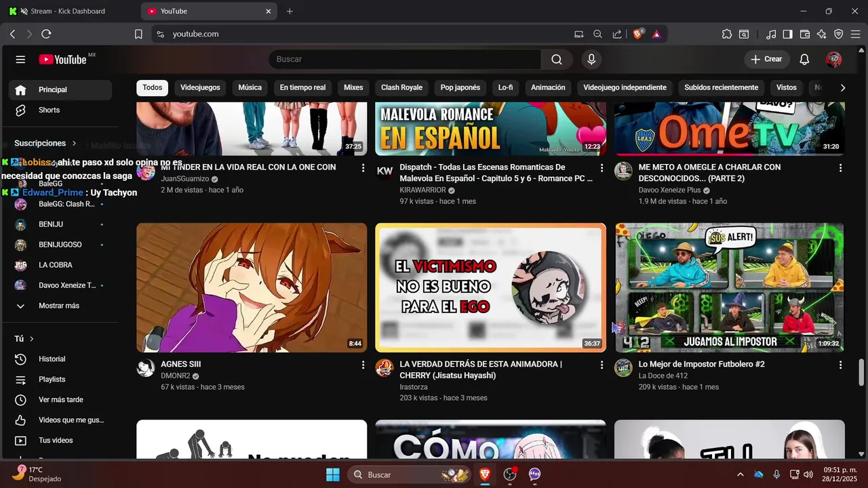Click the page vertical scrollbar thumb
The width and height of the screenshot is (868, 488).
[x=861, y=372]
